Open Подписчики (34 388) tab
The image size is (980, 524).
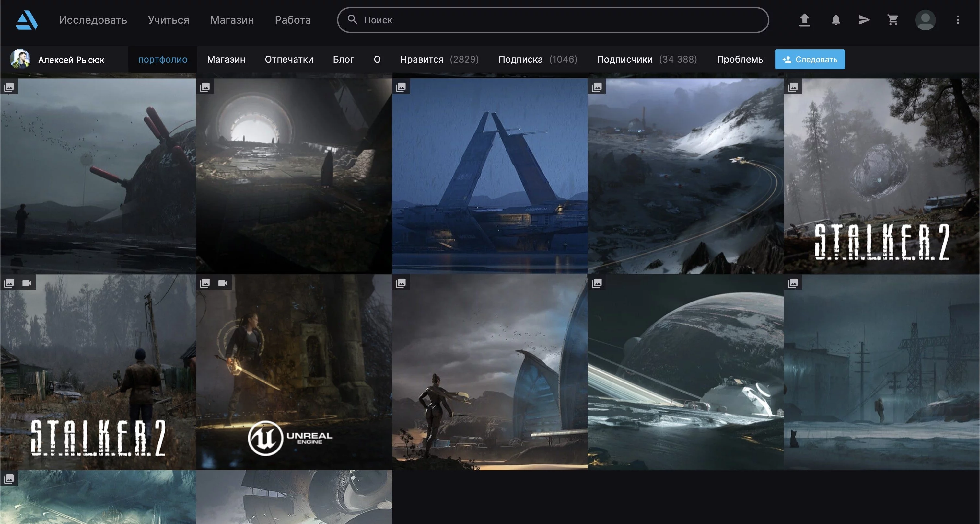pos(647,59)
